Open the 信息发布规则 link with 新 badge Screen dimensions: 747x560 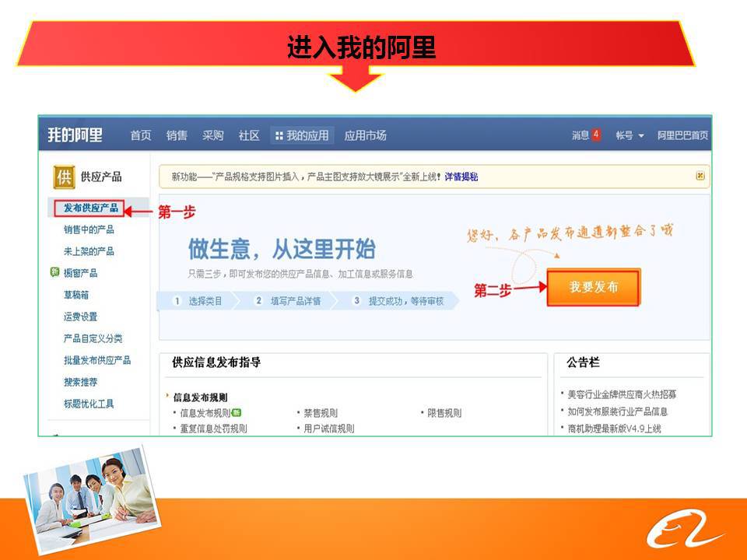click(x=205, y=413)
